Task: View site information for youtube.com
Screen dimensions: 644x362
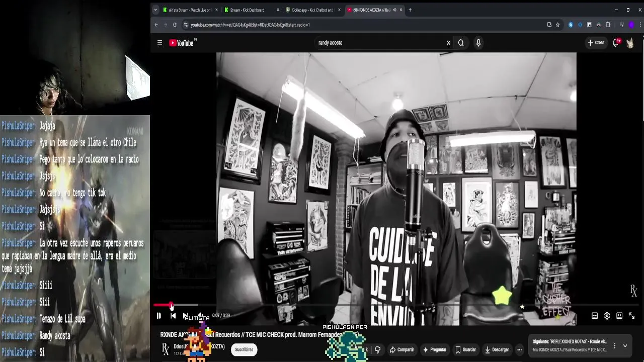Action: (186, 25)
